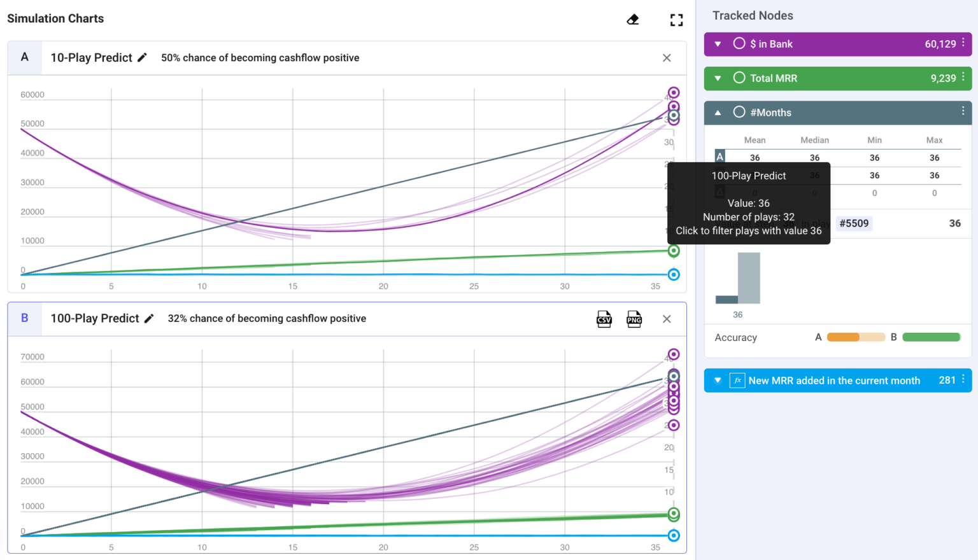Open play #5509 from the #Months panel
This screenshot has width=978, height=560.
854,223
